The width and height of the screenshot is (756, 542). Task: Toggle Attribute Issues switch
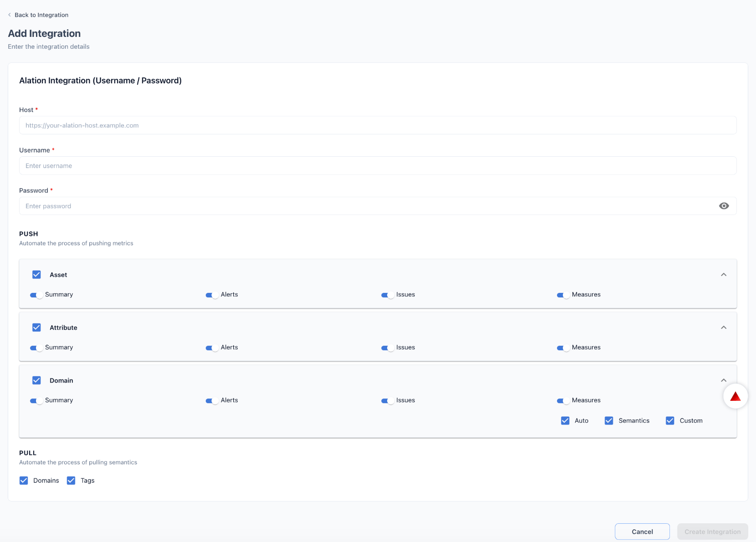click(x=388, y=348)
